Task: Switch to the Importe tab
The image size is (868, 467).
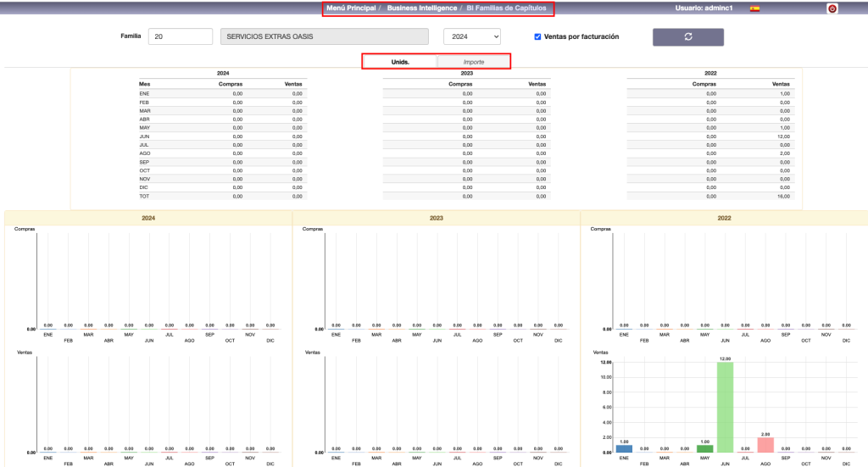Action: (x=474, y=62)
